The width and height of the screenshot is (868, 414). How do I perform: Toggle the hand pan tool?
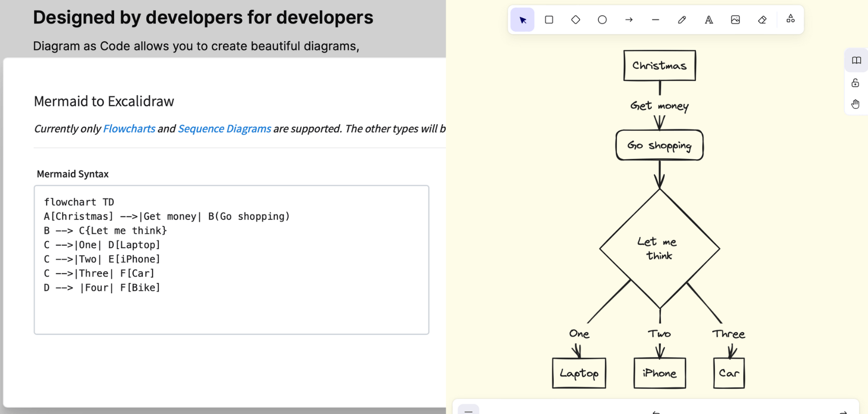pyautogui.click(x=855, y=104)
